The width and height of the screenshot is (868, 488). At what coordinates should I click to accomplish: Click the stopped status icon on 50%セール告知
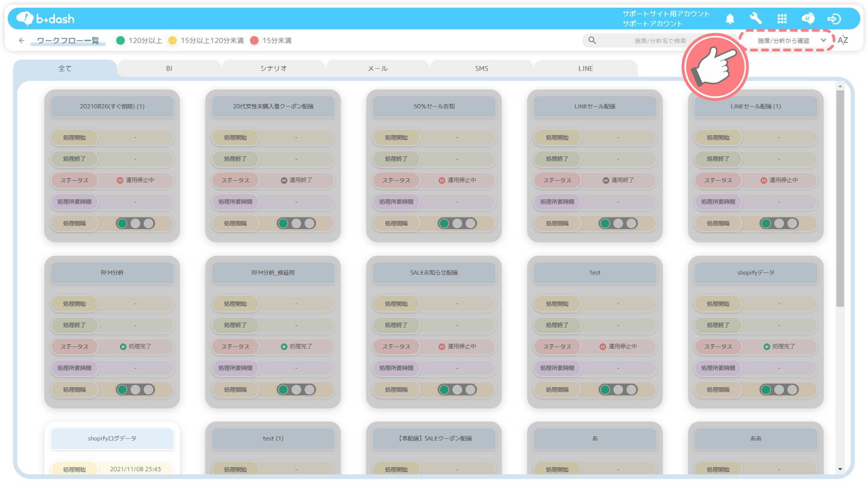pos(442,180)
